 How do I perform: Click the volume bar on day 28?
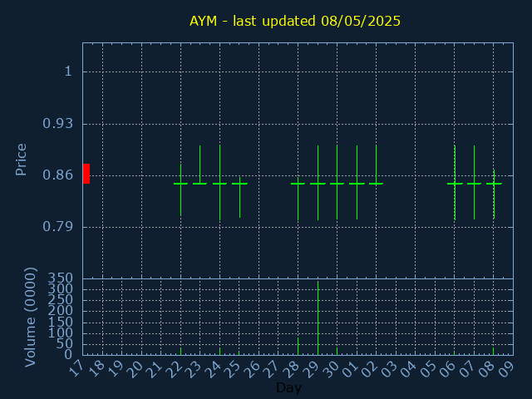(298, 346)
